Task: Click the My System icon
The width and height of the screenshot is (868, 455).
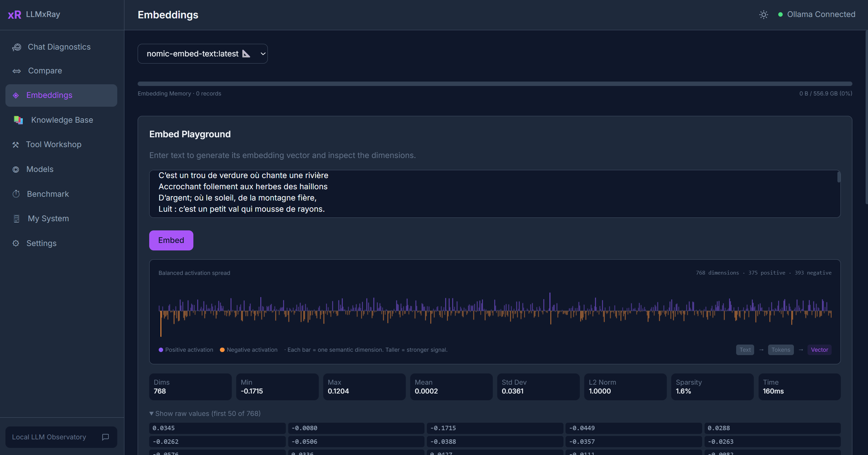Action: tap(16, 219)
